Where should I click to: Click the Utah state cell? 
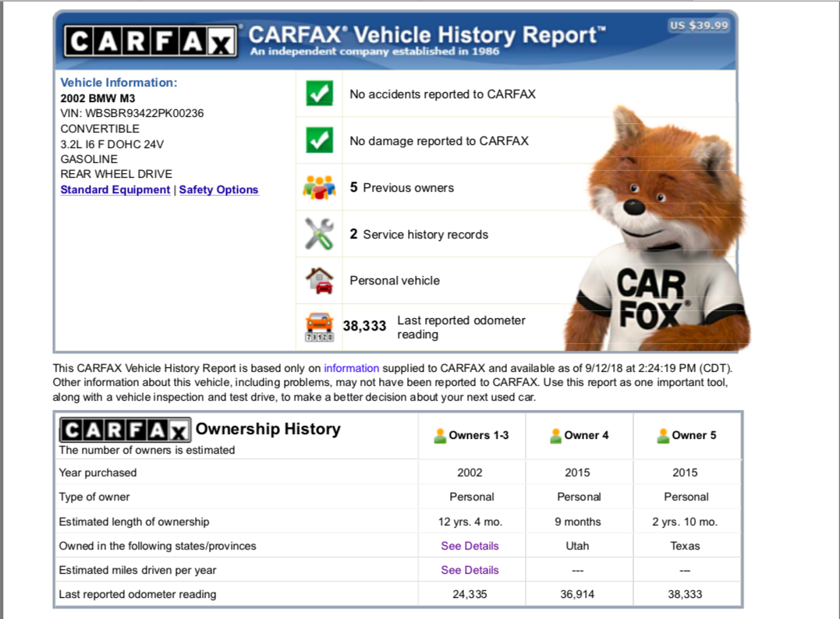(577, 546)
